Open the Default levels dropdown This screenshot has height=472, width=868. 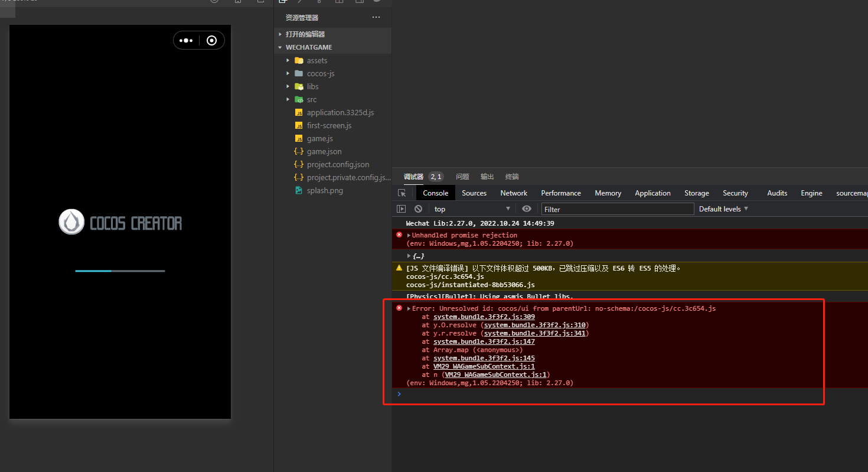[x=723, y=209]
